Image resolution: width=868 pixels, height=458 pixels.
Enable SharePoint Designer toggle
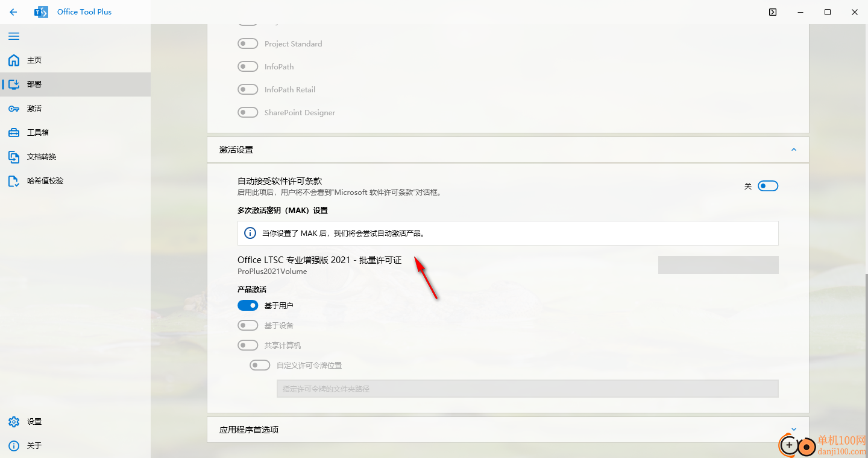pyautogui.click(x=248, y=112)
